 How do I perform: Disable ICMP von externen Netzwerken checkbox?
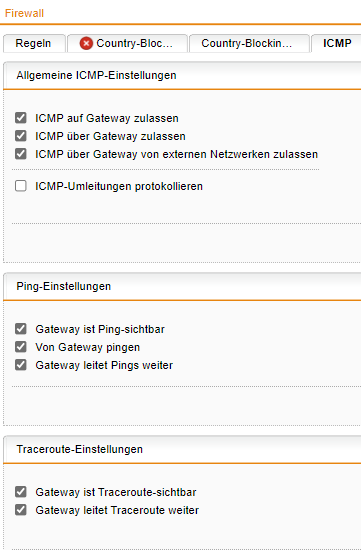tap(21, 154)
